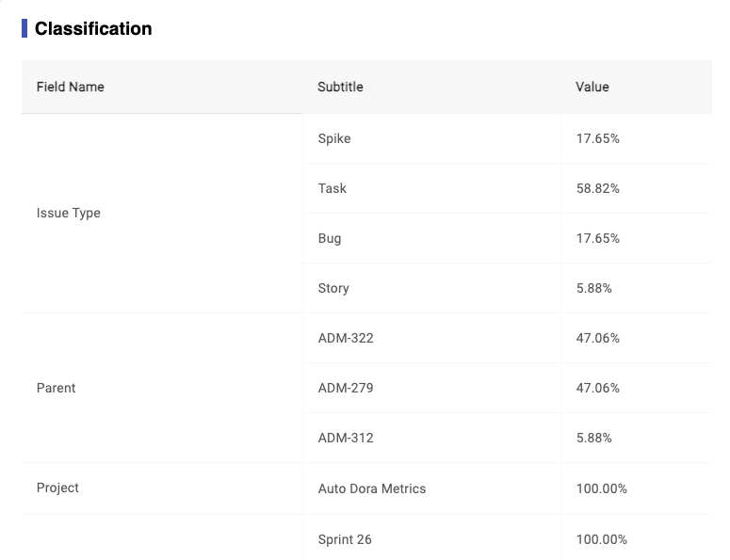Select the Parent field cell
The width and height of the screenshot is (730, 560).
pos(57,388)
